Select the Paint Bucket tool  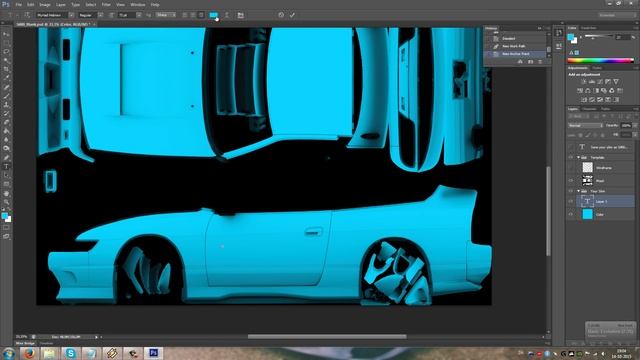pos(6,131)
